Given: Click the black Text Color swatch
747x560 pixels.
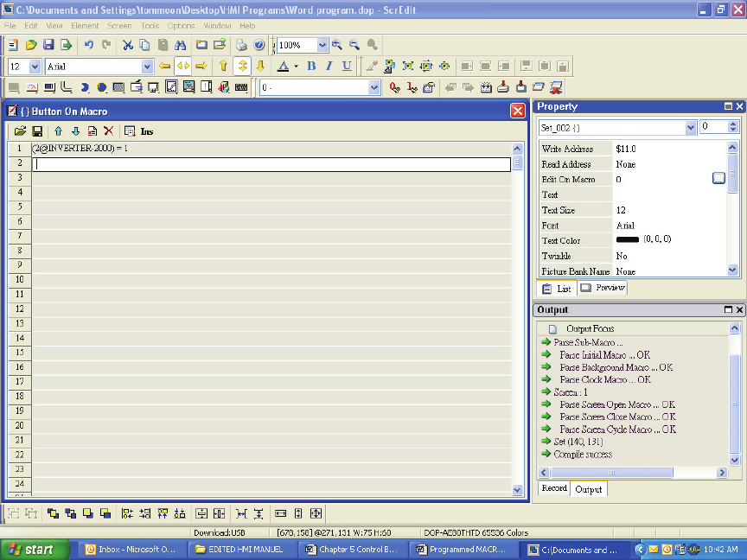Looking at the screenshot, I should coord(627,239).
